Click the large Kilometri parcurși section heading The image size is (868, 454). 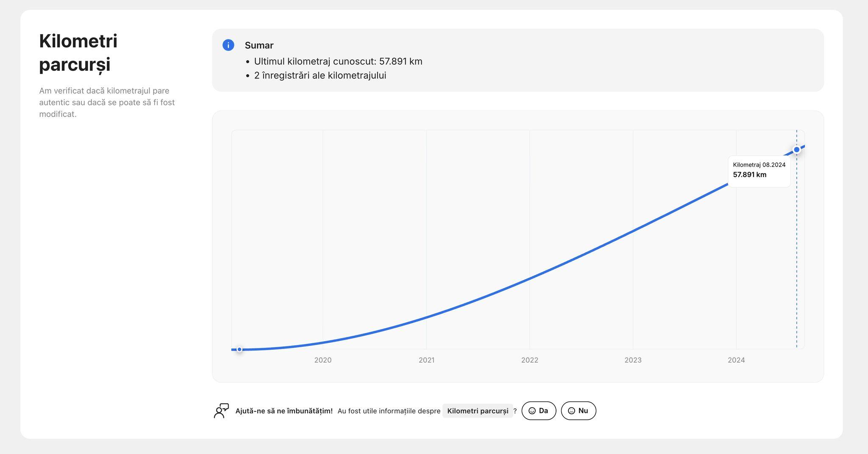(78, 53)
